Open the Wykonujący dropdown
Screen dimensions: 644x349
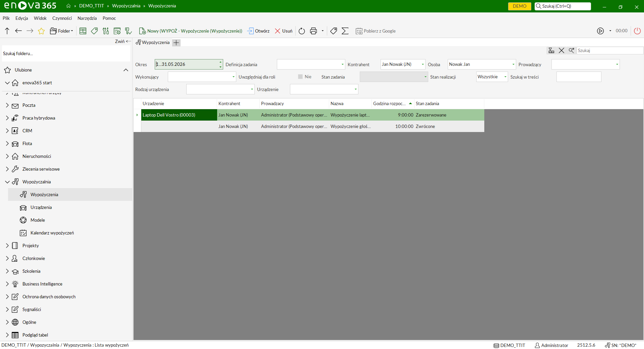click(234, 77)
